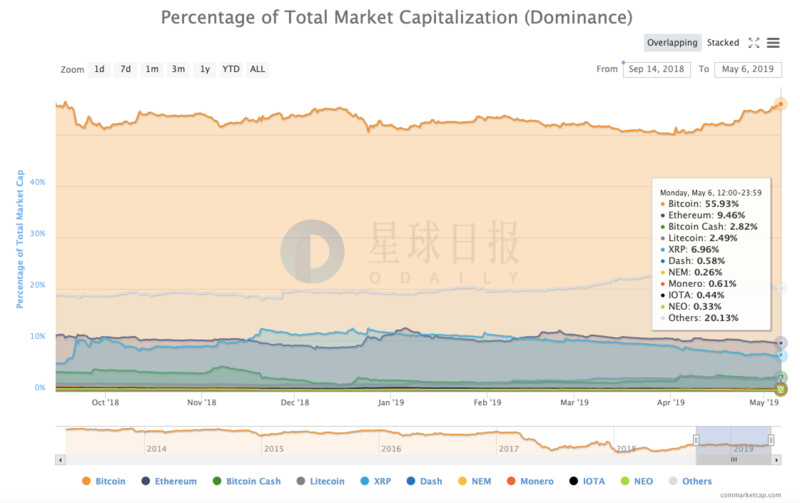The height and width of the screenshot is (503, 800).
Task: Edit the From date field
Action: click(x=657, y=69)
